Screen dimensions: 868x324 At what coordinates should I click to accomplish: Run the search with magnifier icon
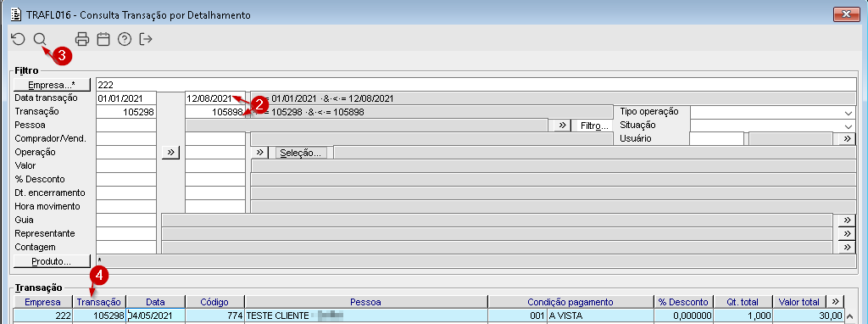point(39,39)
